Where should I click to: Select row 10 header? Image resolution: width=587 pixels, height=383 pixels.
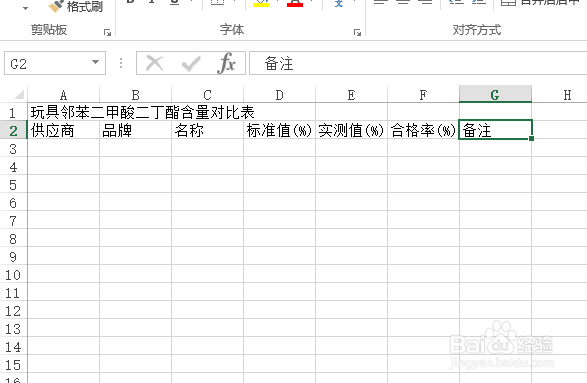13,274
